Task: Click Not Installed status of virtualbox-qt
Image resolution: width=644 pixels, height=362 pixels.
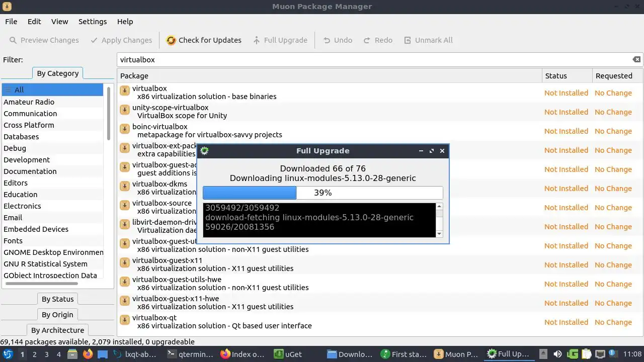Action: pyautogui.click(x=566, y=322)
